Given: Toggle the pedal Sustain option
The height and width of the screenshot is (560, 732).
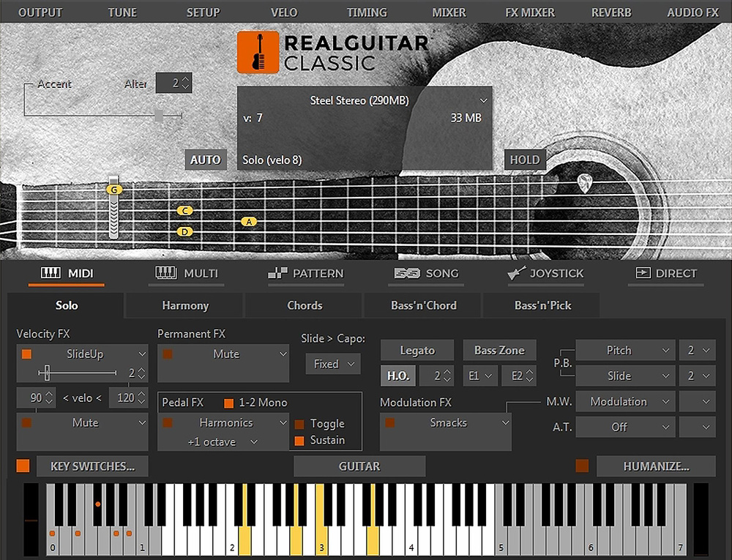Looking at the screenshot, I should [299, 441].
